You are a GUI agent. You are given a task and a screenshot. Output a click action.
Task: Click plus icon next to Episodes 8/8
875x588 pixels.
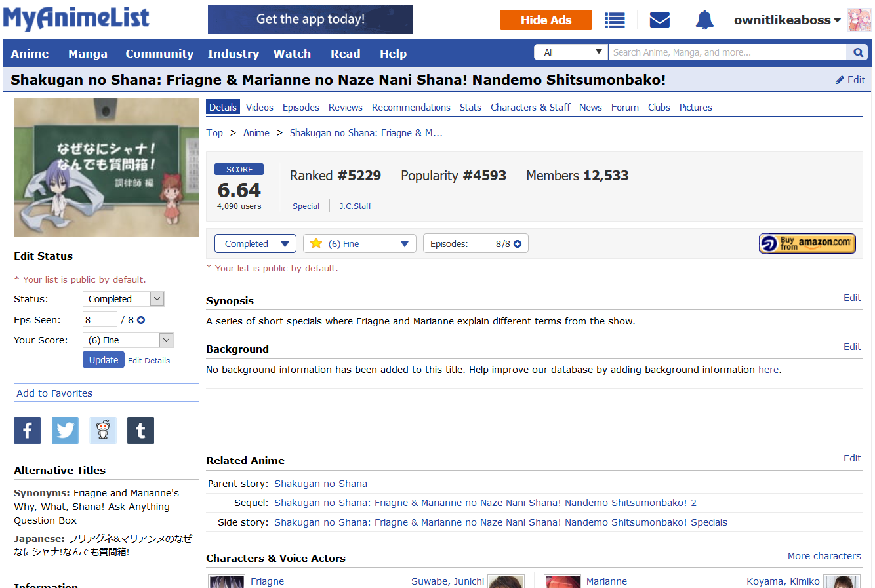(x=518, y=244)
